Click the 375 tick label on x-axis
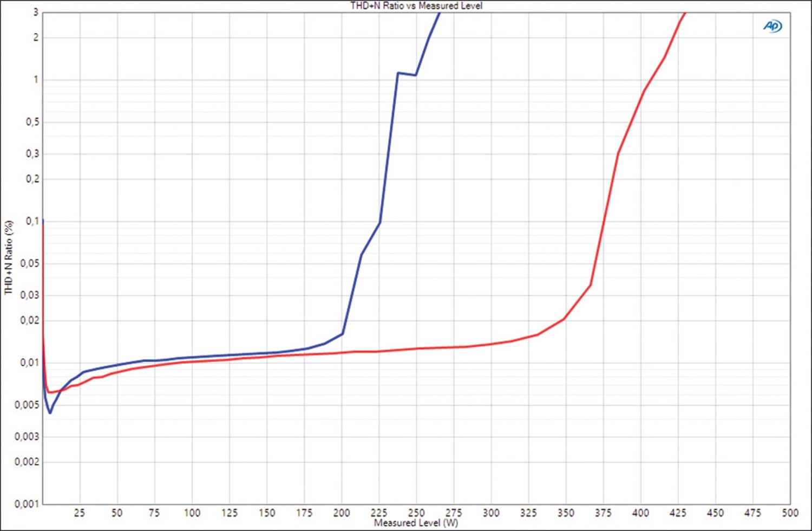 (603, 513)
